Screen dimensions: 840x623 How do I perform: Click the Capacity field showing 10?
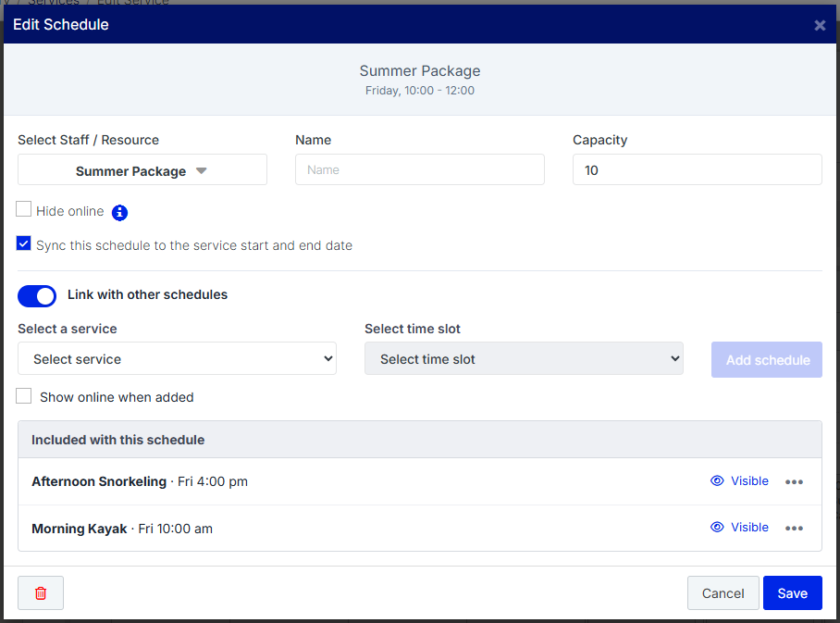pyautogui.click(x=697, y=170)
